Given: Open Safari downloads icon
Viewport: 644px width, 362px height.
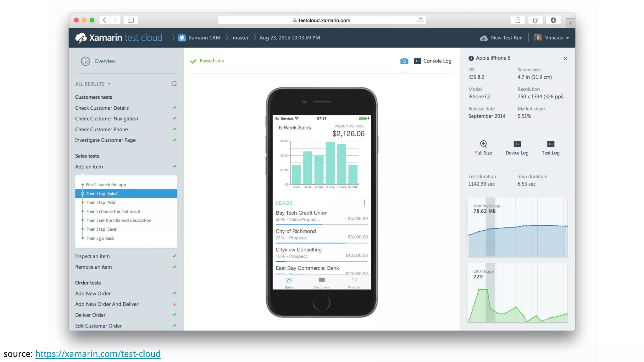Looking at the screenshot, I should point(553,20).
